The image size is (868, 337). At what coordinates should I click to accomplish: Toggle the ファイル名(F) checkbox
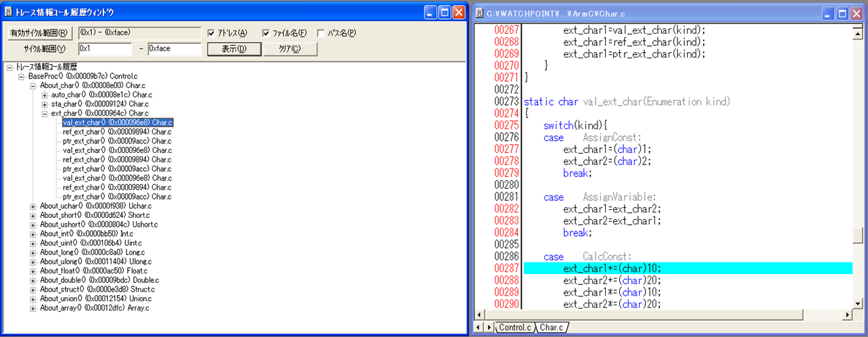(266, 33)
